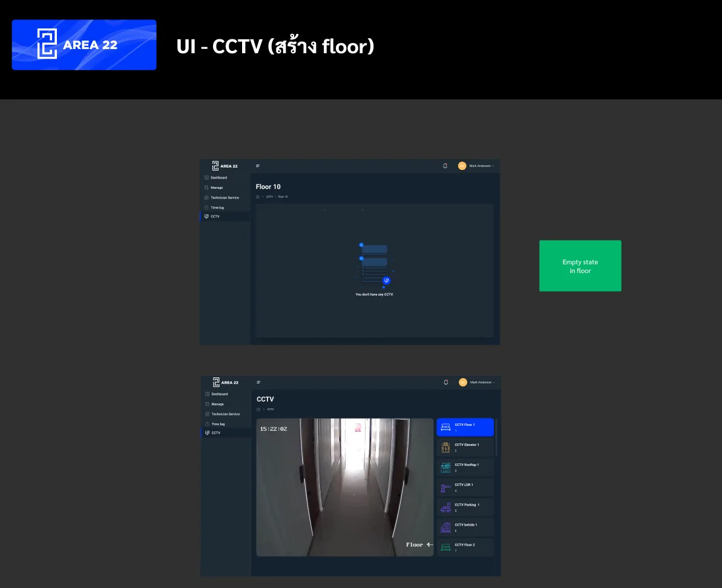
Task: Click home breadcrumb icon on Floor 10 screen
Action: (258, 197)
